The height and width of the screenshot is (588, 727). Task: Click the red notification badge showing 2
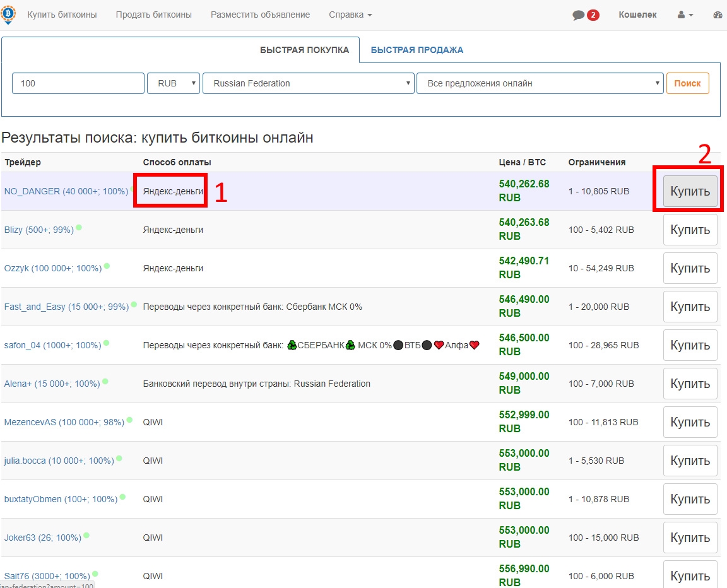pyautogui.click(x=593, y=15)
